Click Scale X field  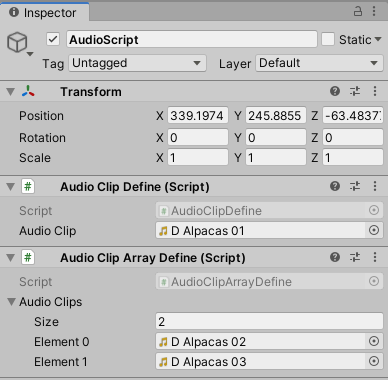tap(198, 157)
